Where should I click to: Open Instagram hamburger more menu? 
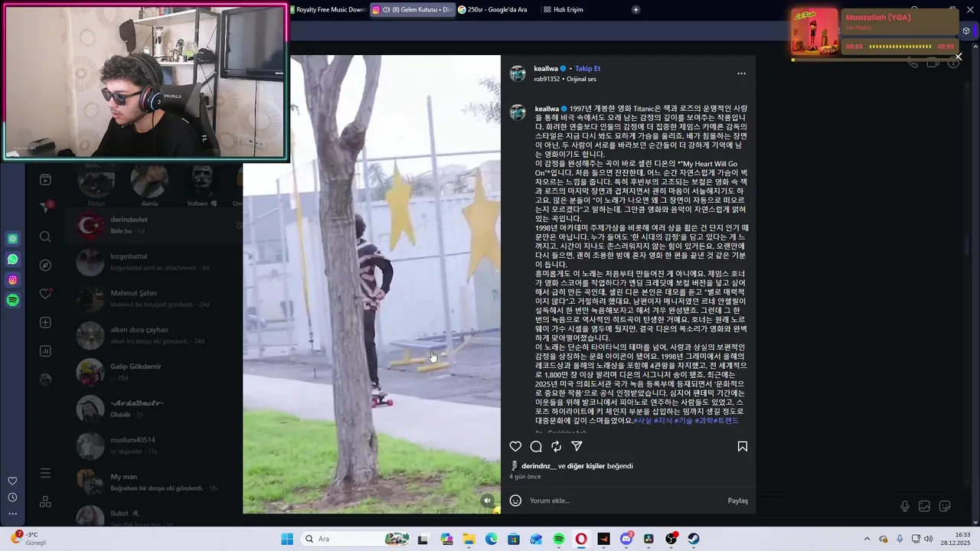45,474
